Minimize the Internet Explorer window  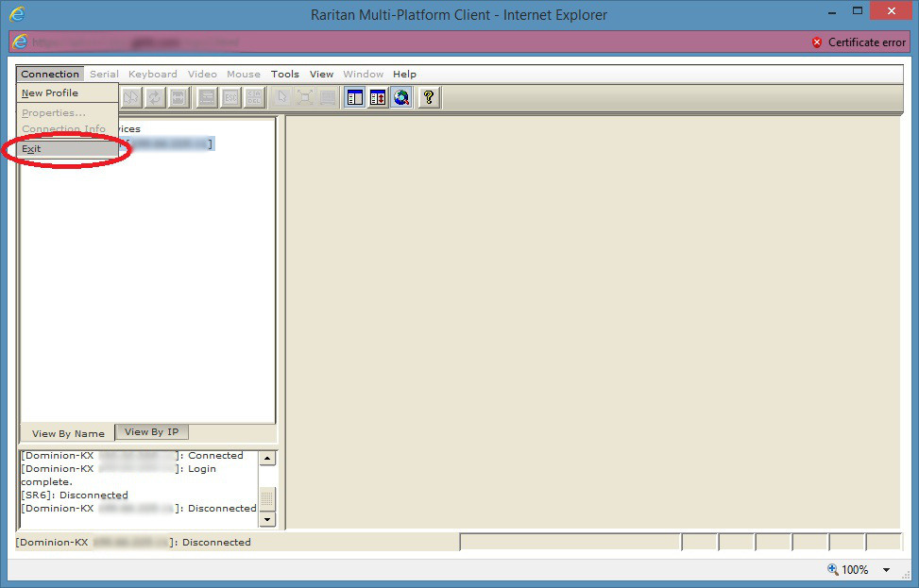click(x=831, y=11)
